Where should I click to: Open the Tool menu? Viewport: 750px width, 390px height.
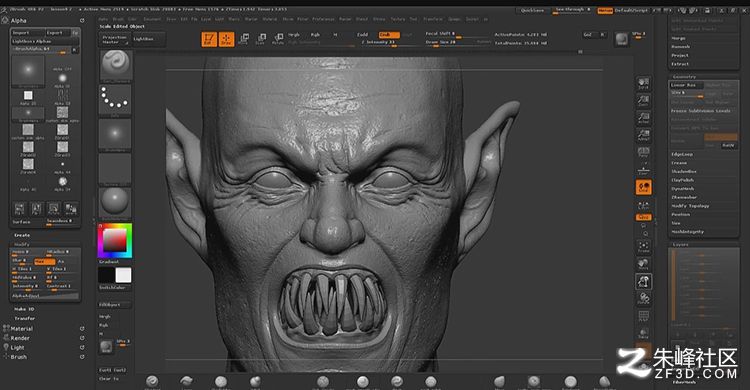[x=413, y=19]
